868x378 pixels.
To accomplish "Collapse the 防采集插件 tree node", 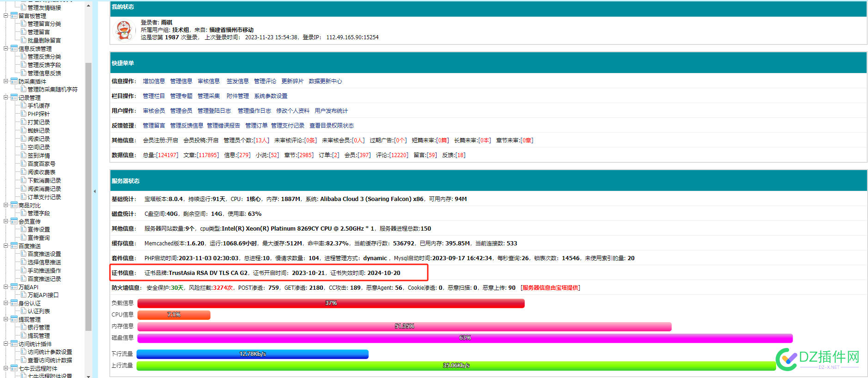I will pyautogui.click(x=6, y=81).
